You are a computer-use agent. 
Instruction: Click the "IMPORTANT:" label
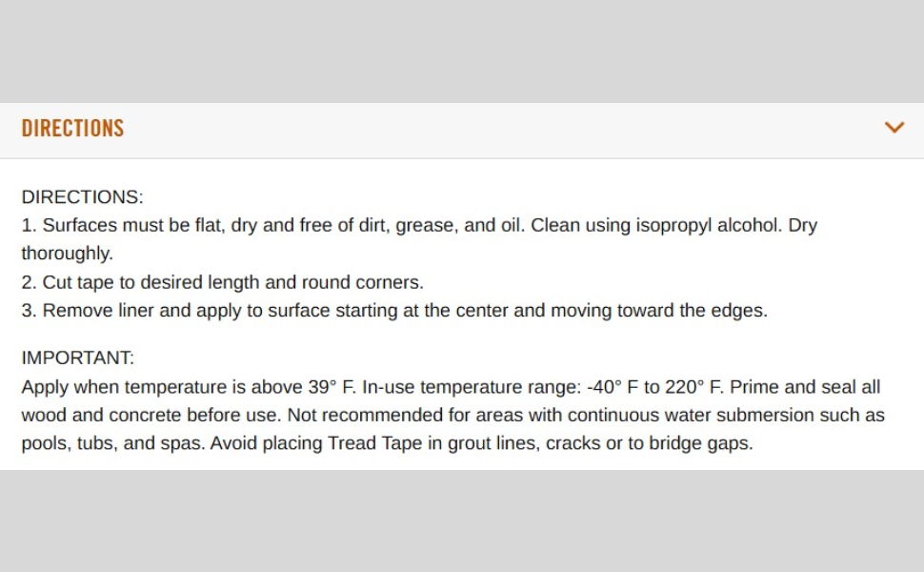tap(78, 358)
